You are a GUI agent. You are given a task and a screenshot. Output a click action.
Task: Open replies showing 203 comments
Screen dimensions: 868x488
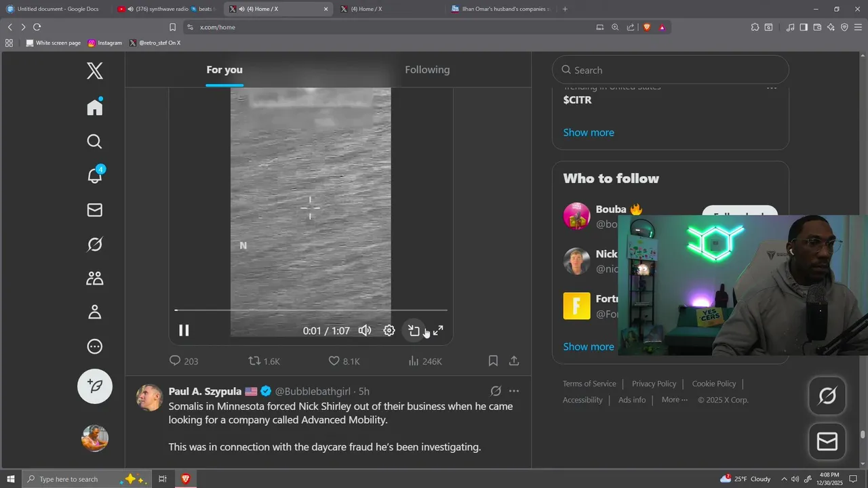[x=183, y=361]
